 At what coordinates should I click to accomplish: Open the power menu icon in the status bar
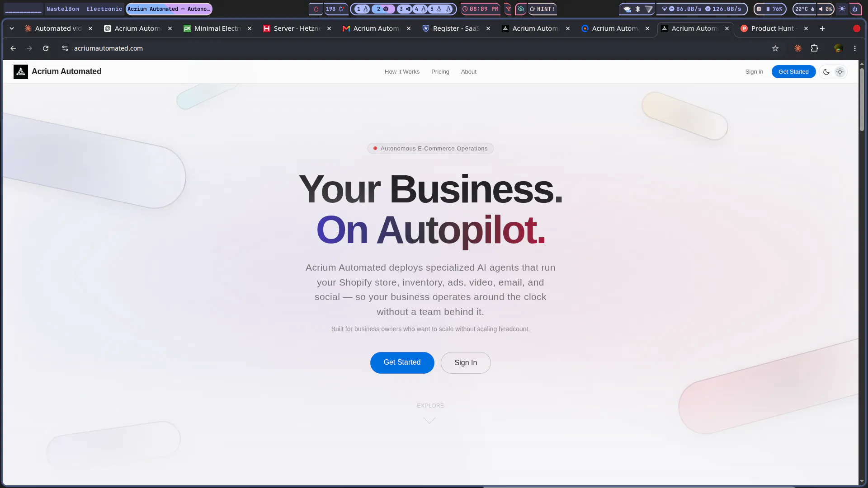855,9
